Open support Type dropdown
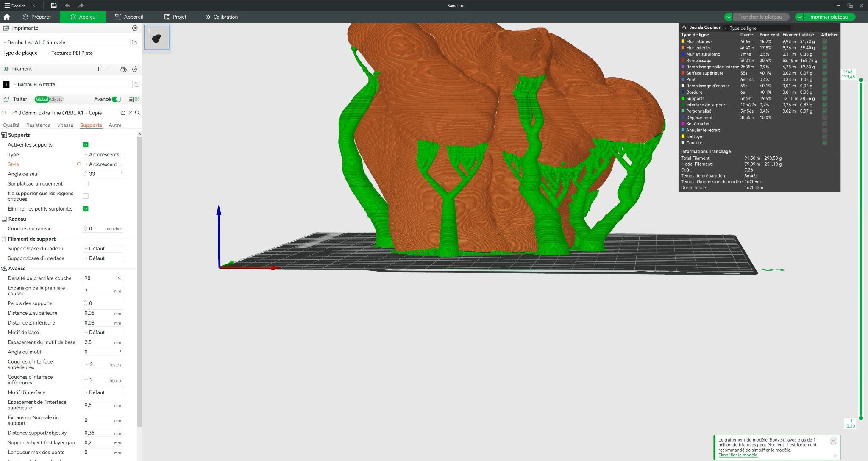 coord(103,155)
